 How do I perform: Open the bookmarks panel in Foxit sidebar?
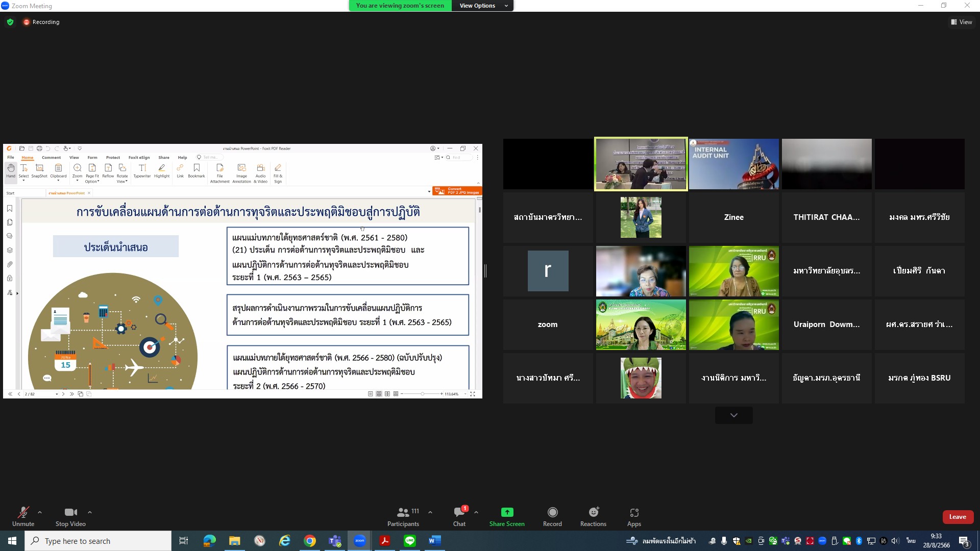[10, 208]
